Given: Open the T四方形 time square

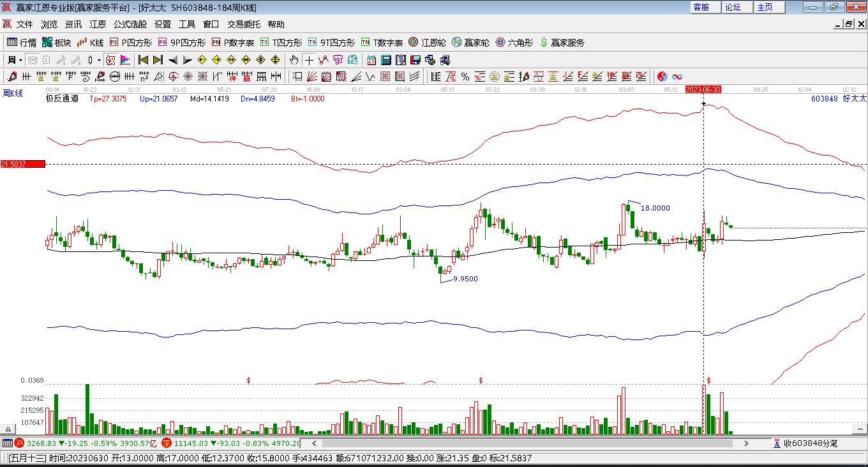Looking at the screenshot, I should pyautogui.click(x=281, y=43).
